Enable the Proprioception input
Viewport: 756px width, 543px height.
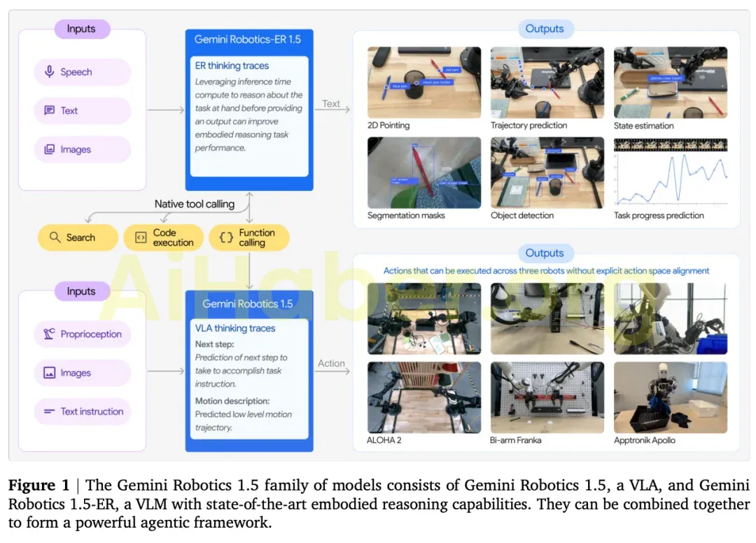pyautogui.click(x=83, y=334)
